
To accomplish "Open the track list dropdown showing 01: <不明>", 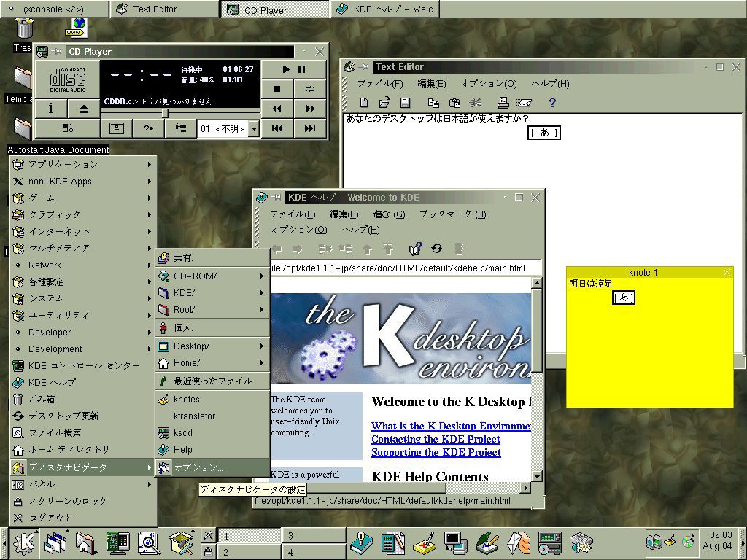I will [x=254, y=127].
